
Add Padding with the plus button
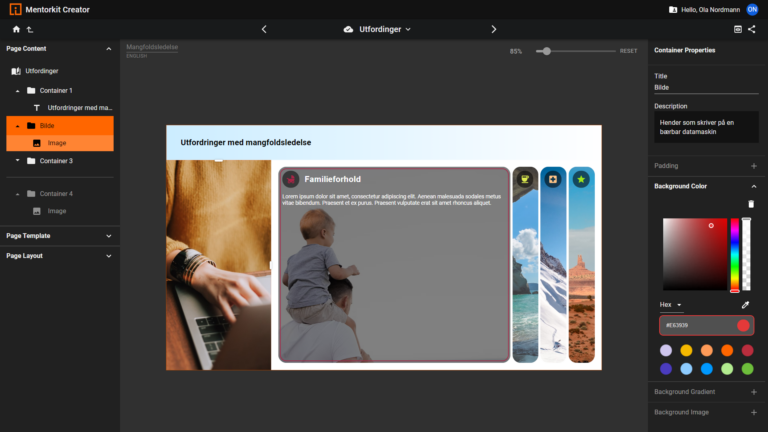[x=754, y=166]
